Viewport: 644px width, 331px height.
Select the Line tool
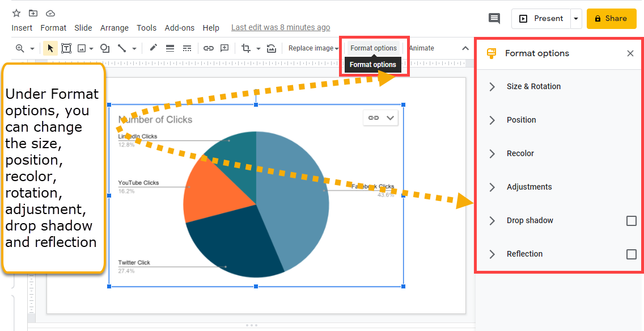pyautogui.click(x=122, y=48)
